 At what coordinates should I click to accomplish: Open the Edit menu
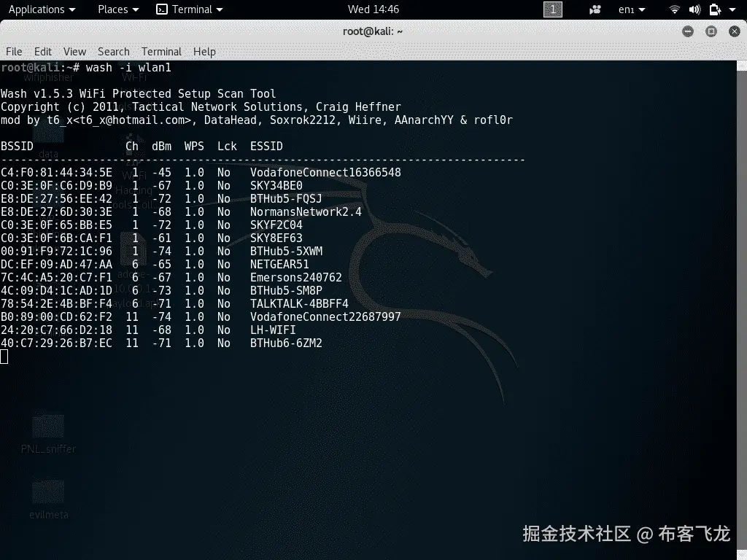43,52
